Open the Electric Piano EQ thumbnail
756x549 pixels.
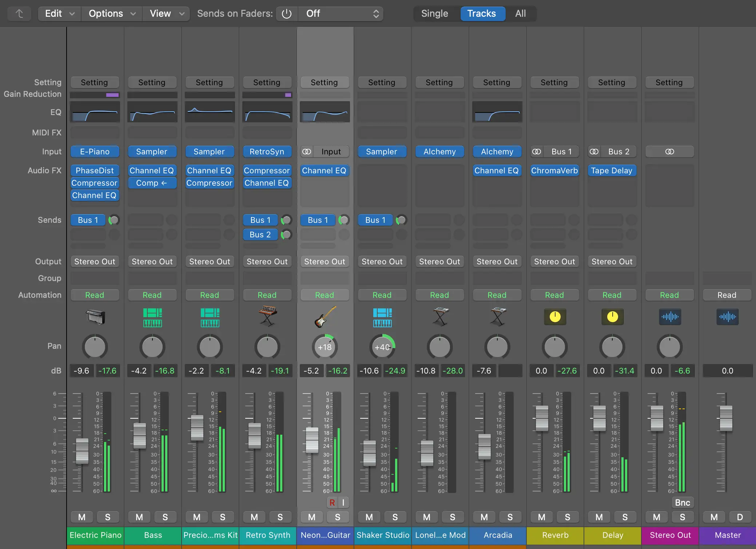point(95,112)
